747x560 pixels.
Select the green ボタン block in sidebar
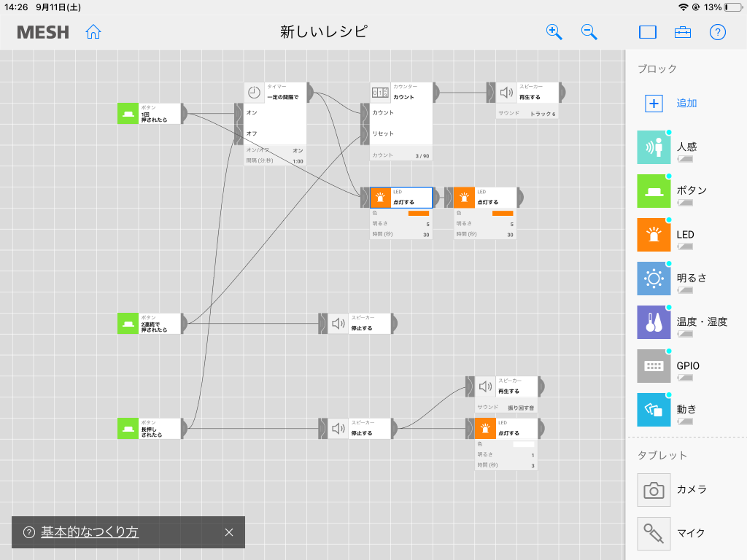tap(654, 191)
